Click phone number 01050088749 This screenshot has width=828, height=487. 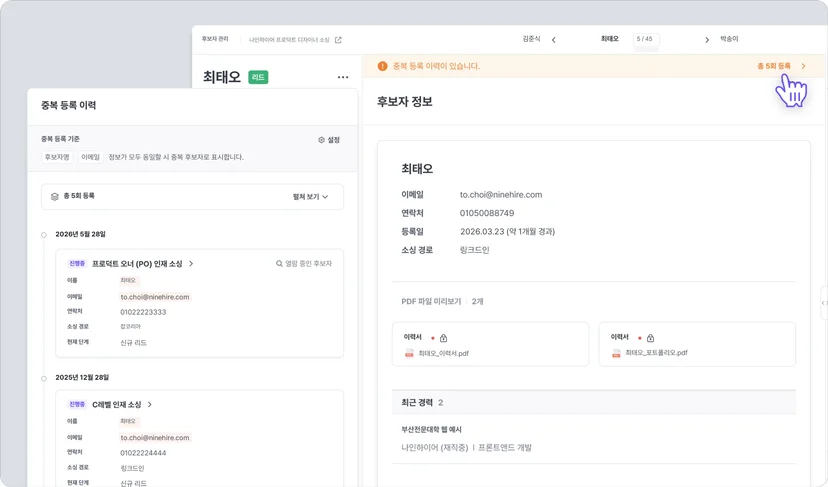point(487,213)
